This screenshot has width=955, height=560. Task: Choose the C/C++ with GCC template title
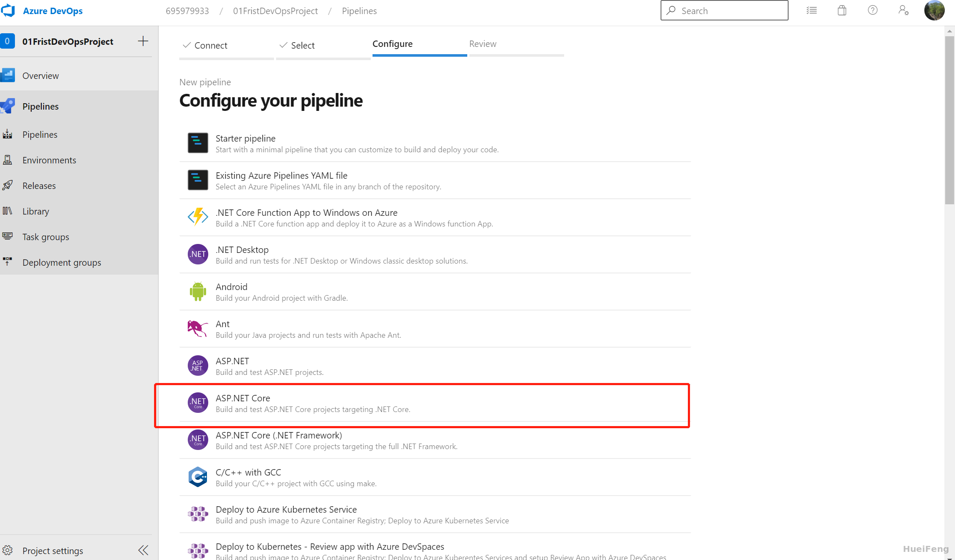[248, 472]
